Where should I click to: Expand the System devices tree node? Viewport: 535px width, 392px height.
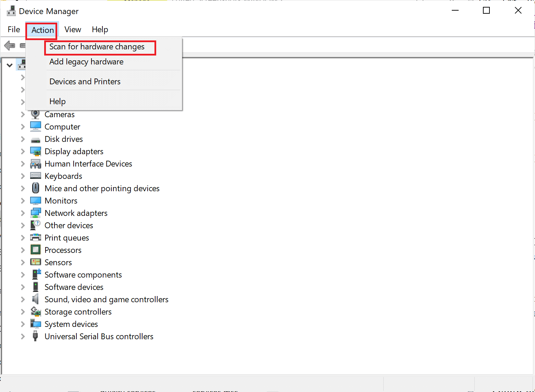pos(22,324)
